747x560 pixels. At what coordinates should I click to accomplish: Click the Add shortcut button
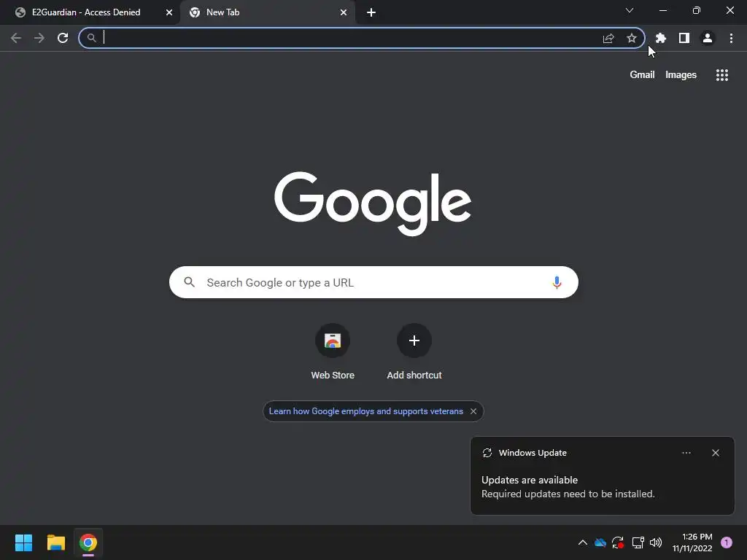tap(414, 351)
